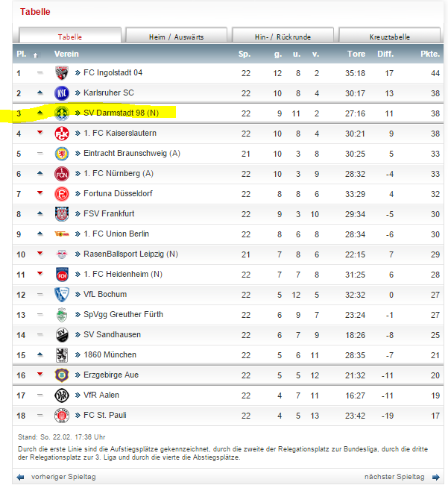Open the SV Darmstadt 98 team link
The height and width of the screenshot is (491, 448).
[121, 113]
